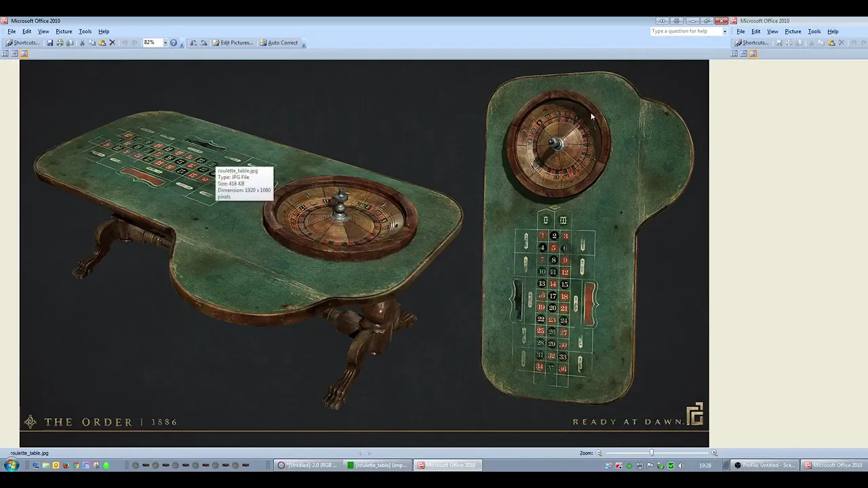This screenshot has height=488, width=868.
Task: Open Picture menu in the second Office window
Action: pos(793,31)
